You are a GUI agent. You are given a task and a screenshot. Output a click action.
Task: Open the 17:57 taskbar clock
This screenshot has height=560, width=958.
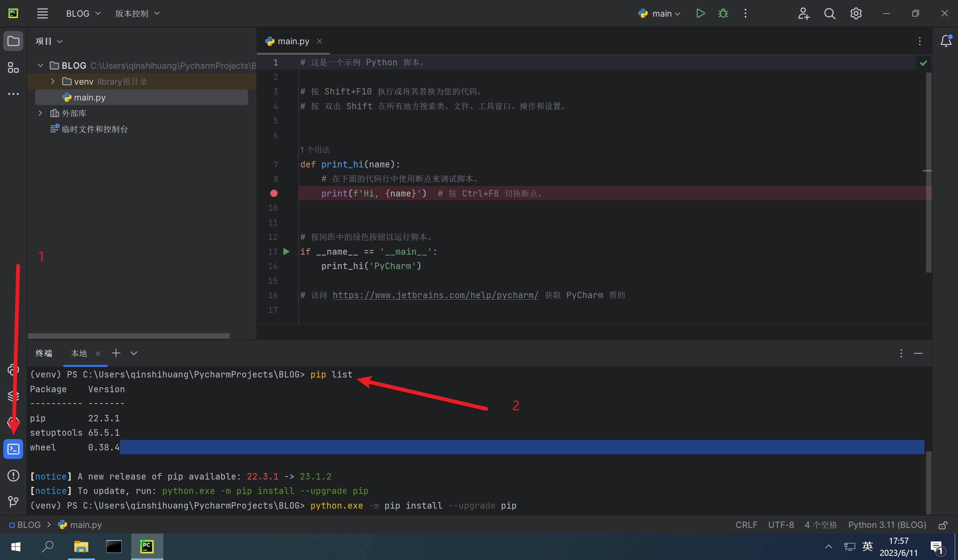pyautogui.click(x=898, y=547)
